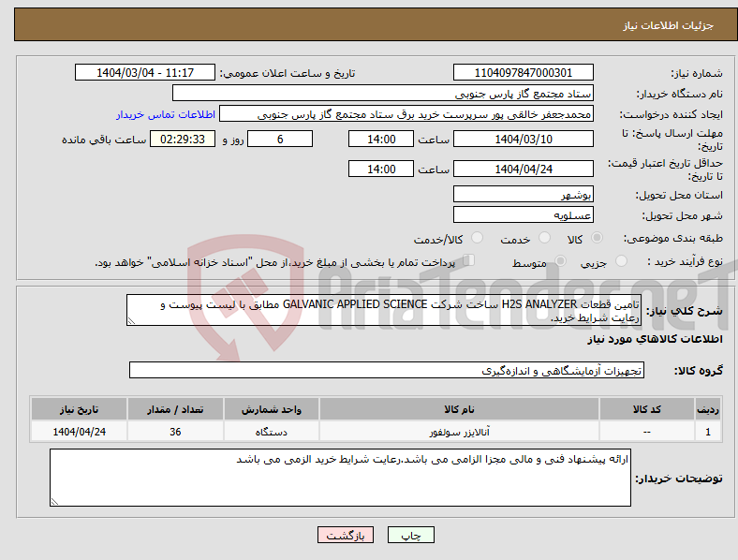Select the کالا radio button
This screenshot has height=560, width=738.
point(597,238)
